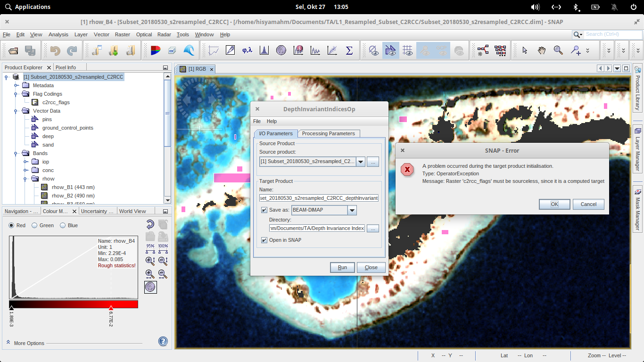Select the pin placing tool
The image size is (644, 362).
tap(576, 50)
